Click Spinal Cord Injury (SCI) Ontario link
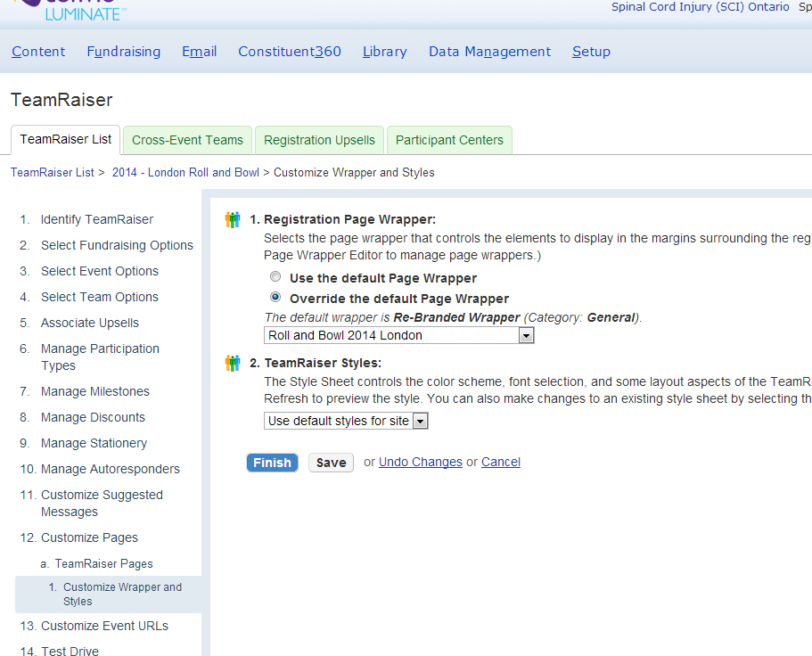Image resolution: width=812 pixels, height=656 pixels. coord(701,7)
